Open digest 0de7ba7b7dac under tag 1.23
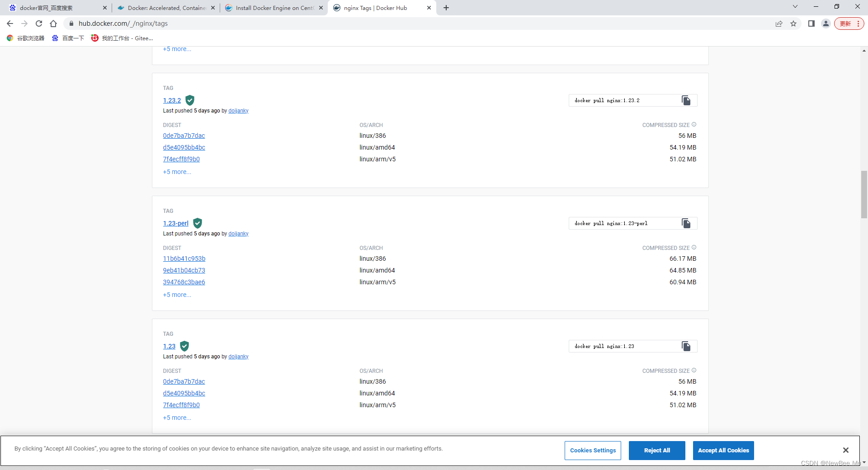 [x=184, y=381]
